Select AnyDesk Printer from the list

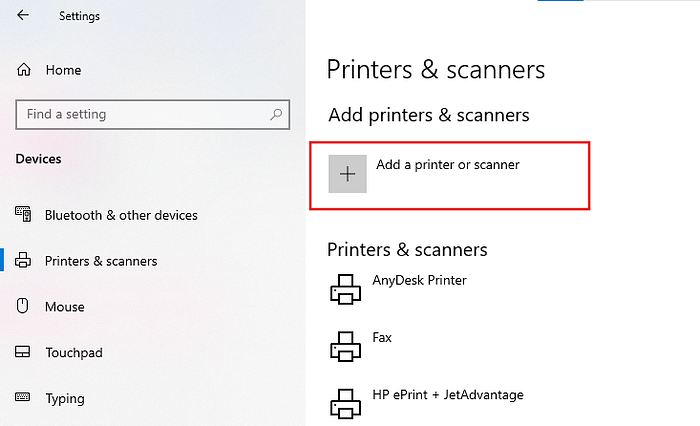click(x=419, y=280)
